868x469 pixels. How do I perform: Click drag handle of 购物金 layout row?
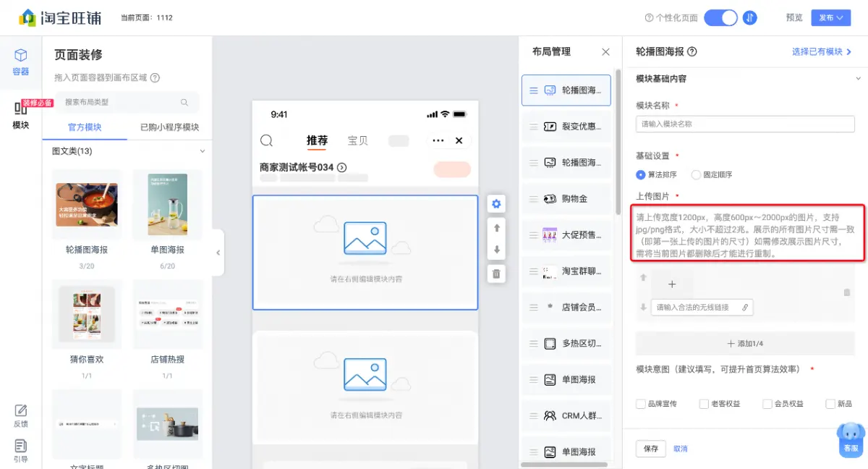click(534, 198)
